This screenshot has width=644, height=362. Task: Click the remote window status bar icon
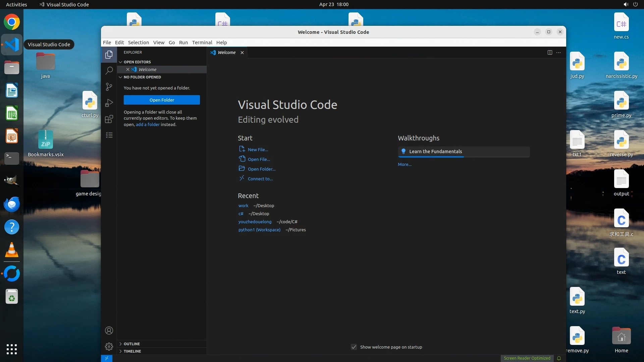(x=107, y=358)
